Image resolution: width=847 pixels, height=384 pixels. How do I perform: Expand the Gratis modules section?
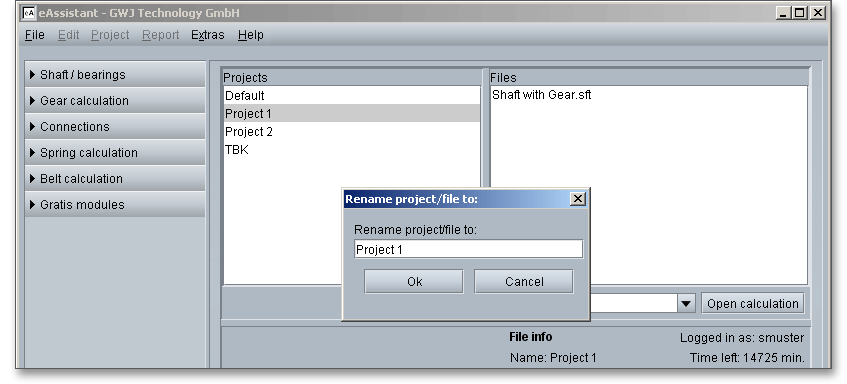115,204
